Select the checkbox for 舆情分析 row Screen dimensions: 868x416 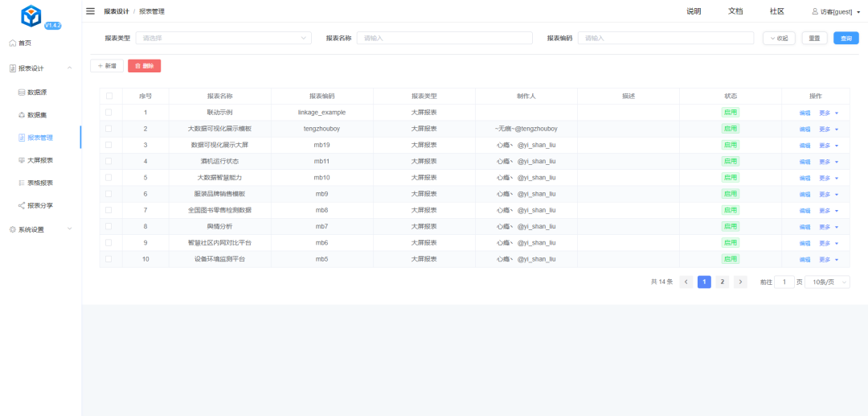tap(108, 227)
